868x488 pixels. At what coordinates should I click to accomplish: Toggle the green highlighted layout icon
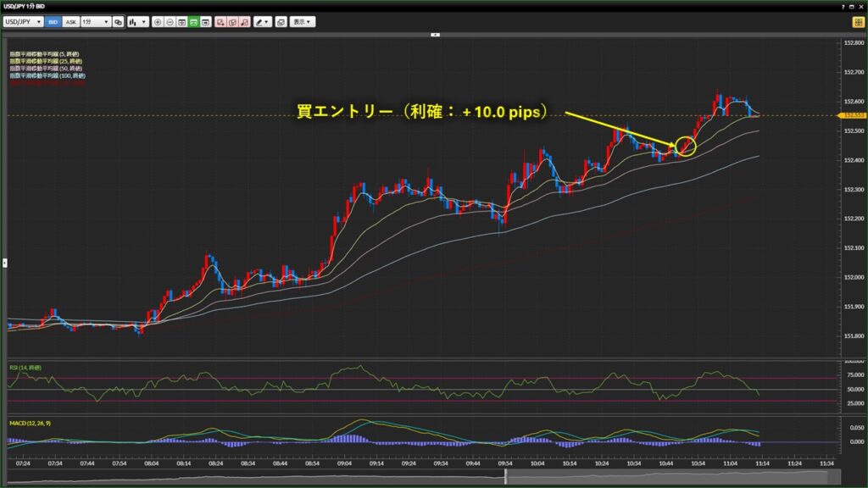pos(194,21)
